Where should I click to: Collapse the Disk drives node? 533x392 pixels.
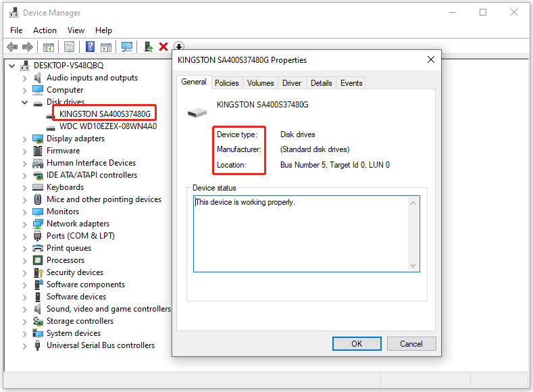pos(24,102)
